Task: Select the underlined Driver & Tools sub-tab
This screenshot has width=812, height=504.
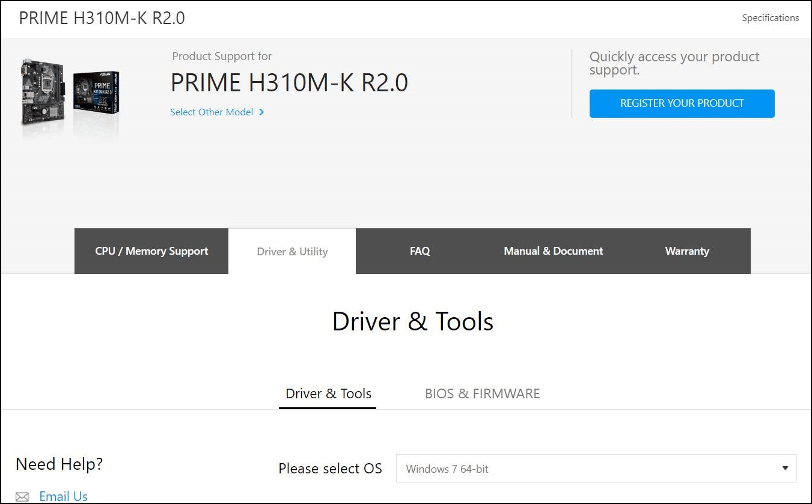Action: [328, 394]
